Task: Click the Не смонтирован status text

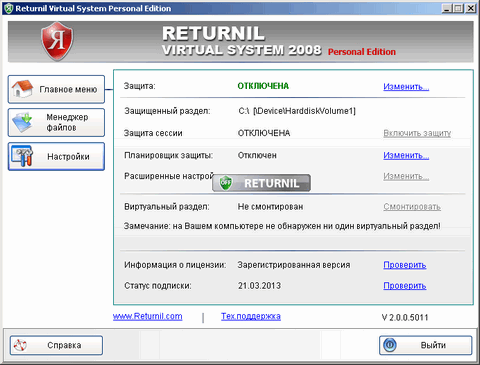Action: tap(270, 207)
